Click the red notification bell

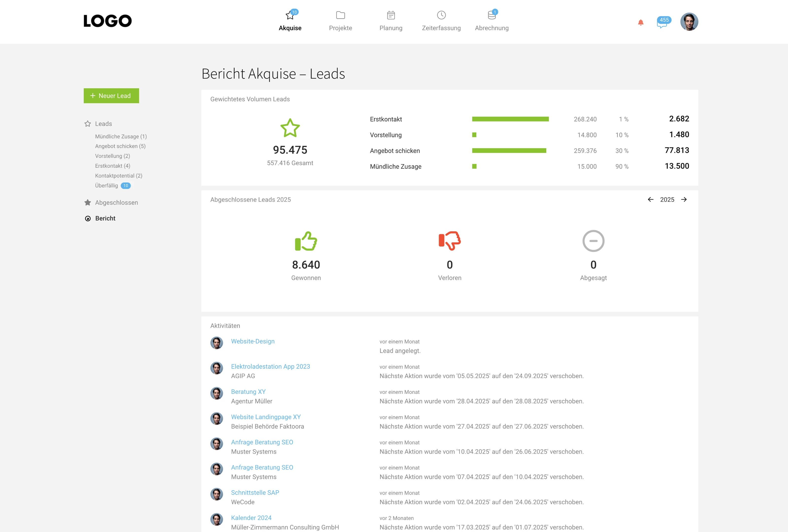coord(640,22)
